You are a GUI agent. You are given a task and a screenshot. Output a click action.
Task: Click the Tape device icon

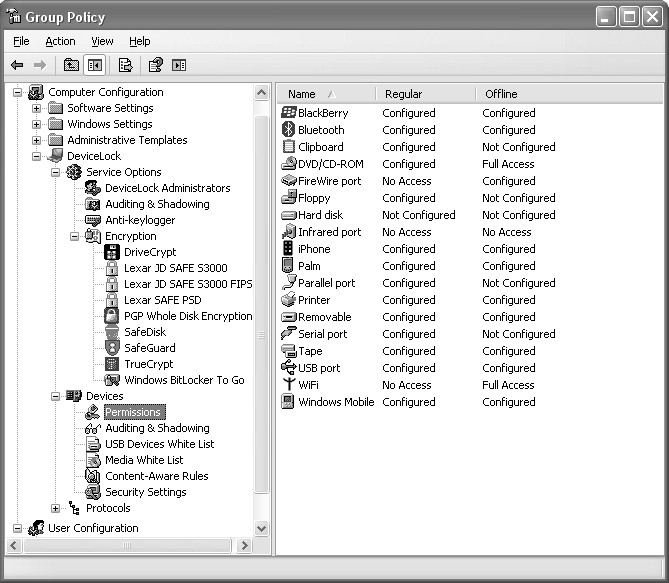(x=289, y=351)
